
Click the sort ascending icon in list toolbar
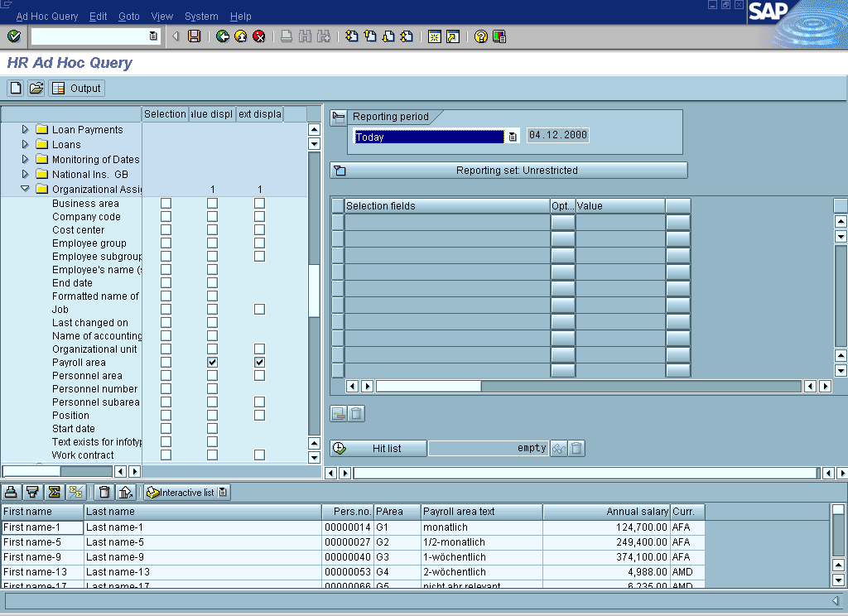tap(11, 492)
